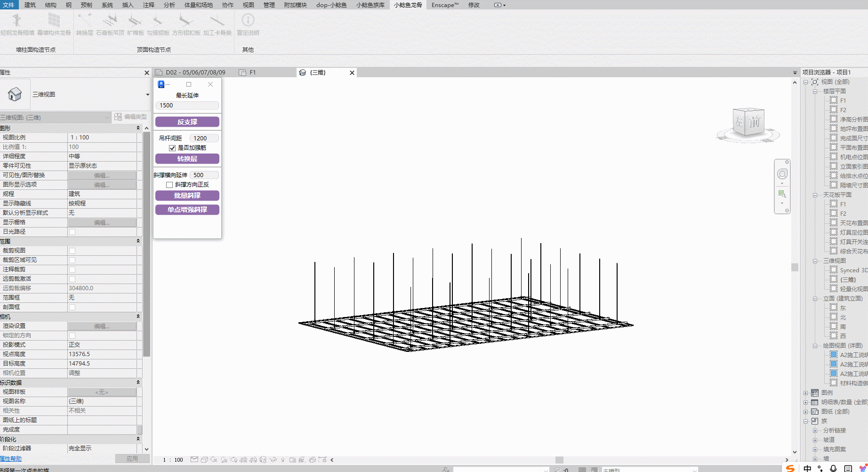Screen dimensions: 868x472
Task: Click the 方形铝扣板 tool icon
Action: (186, 21)
